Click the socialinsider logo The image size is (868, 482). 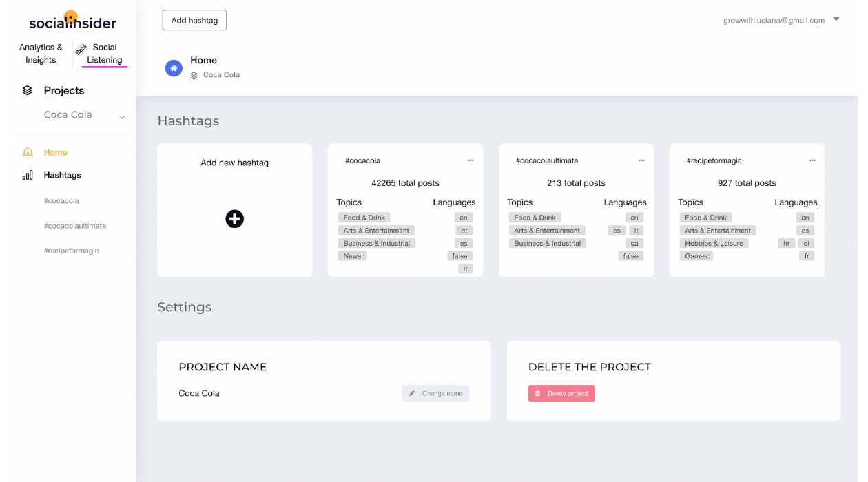(x=72, y=20)
